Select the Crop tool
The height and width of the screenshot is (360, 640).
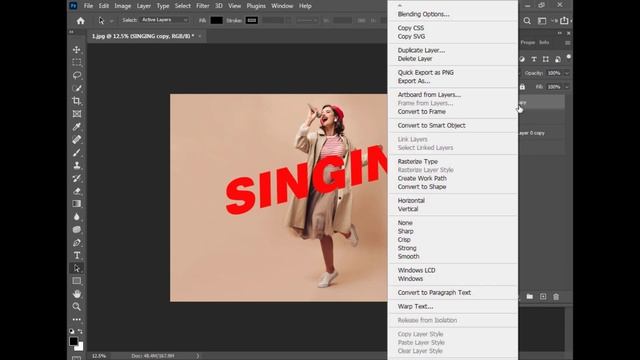77,101
